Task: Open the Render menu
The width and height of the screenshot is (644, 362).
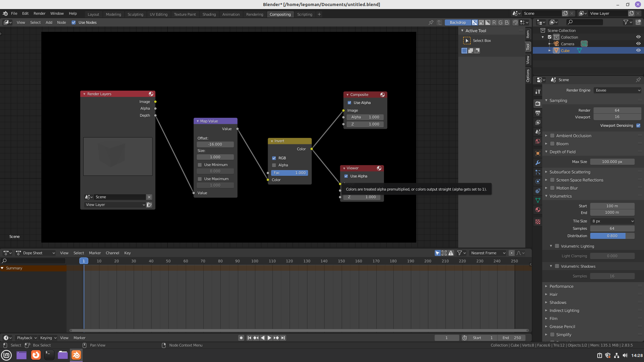Action: click(x=39, y=13)
